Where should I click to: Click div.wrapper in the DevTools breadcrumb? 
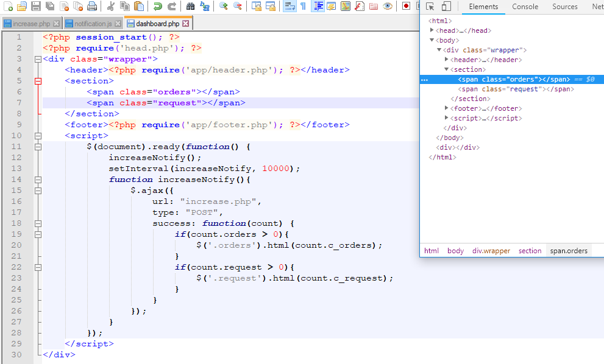(491, 251)
